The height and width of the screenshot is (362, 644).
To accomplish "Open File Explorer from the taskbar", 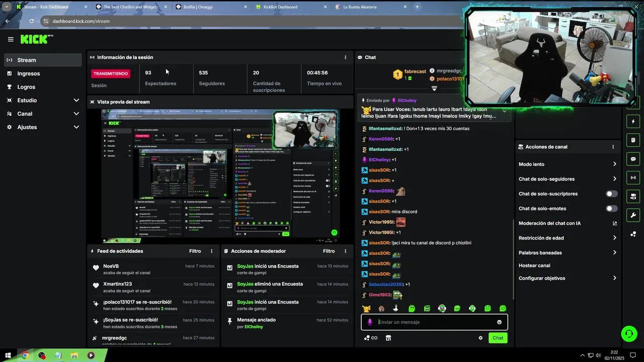I will click(74, 355).
